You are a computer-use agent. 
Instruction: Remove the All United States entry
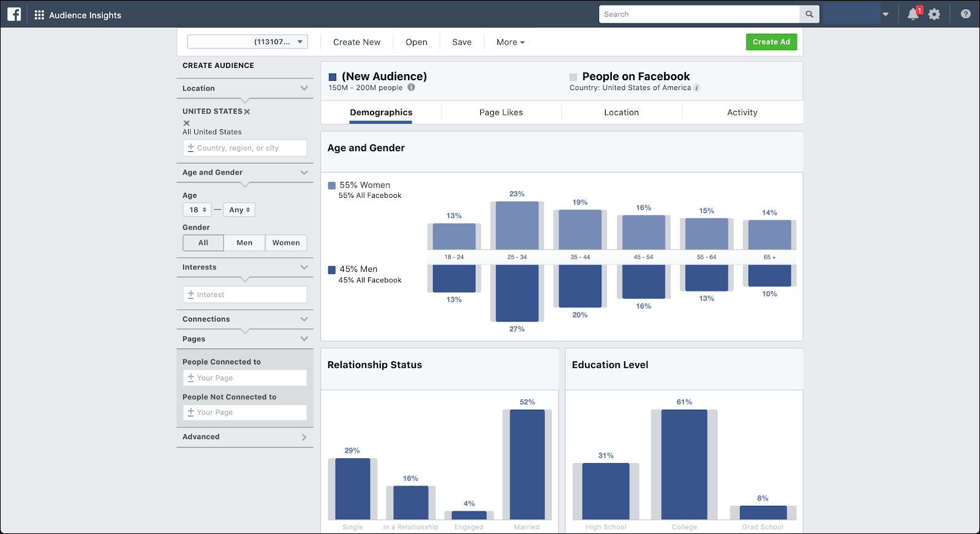[x=186, y=123]
